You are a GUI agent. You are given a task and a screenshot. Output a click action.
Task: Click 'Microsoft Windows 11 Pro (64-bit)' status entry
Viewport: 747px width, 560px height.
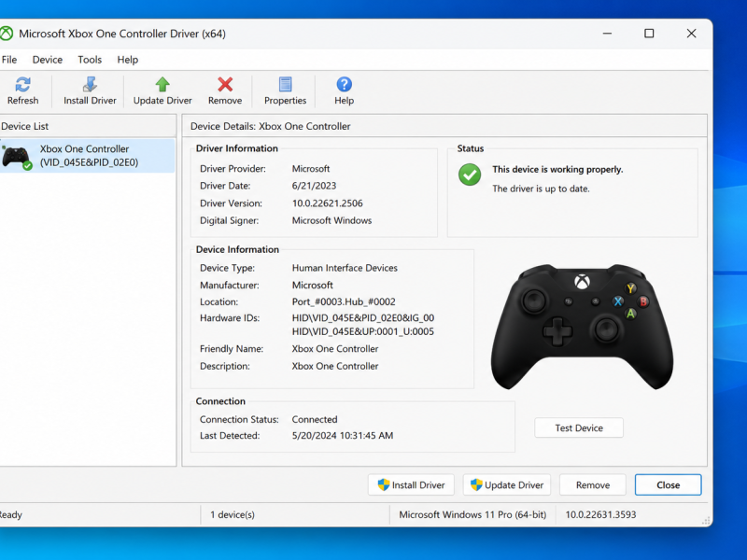(472, 515)
